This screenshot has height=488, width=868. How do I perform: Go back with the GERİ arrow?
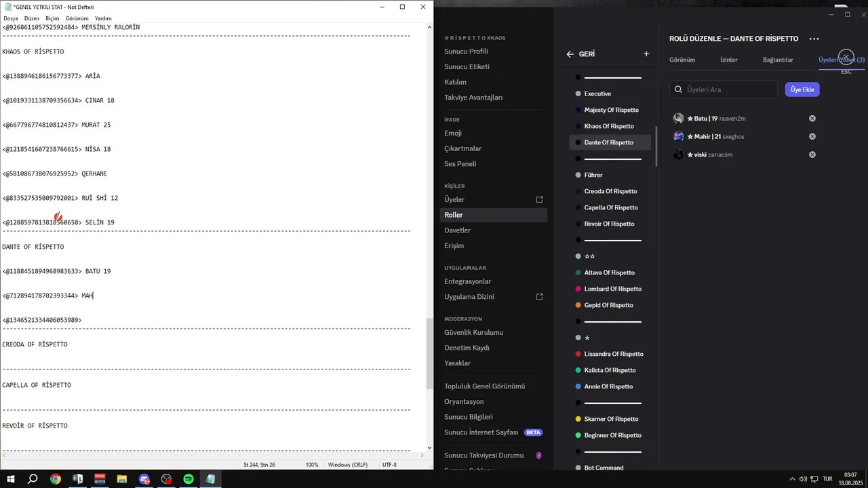pos(570,54)
